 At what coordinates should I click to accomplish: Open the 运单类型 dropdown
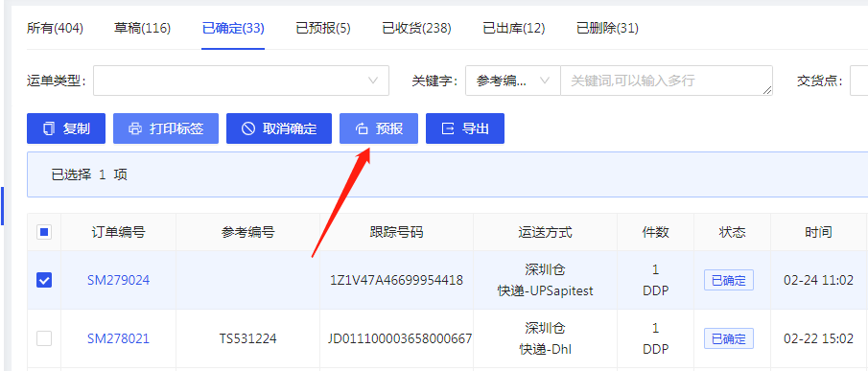click(x=241, y=81)
